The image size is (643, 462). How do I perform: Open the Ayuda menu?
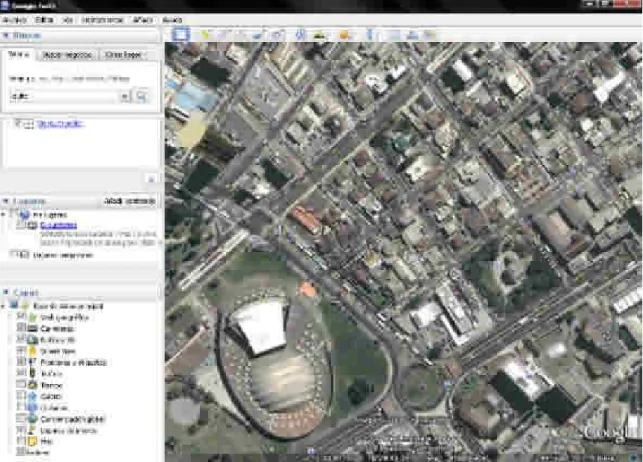(172, 20)
